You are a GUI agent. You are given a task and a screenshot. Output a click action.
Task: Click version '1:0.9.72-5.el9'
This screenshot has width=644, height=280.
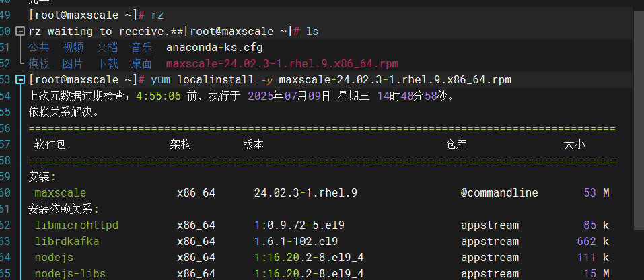pyautogui.click(x=299, y=225)
